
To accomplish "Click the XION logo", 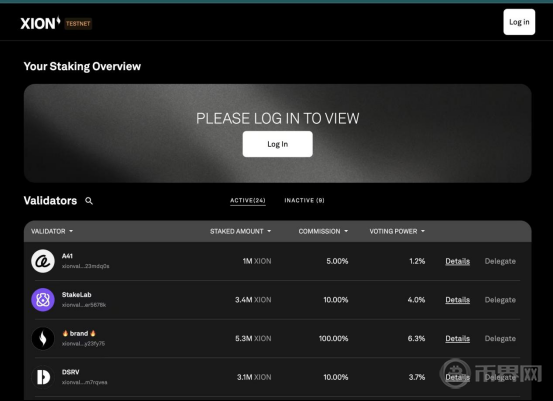I will (x=40, y=23).
